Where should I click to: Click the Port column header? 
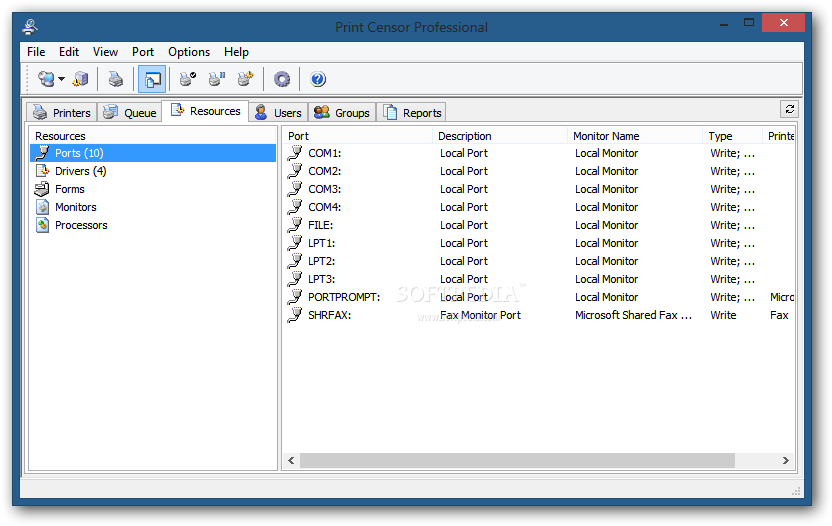coord(358,136)
